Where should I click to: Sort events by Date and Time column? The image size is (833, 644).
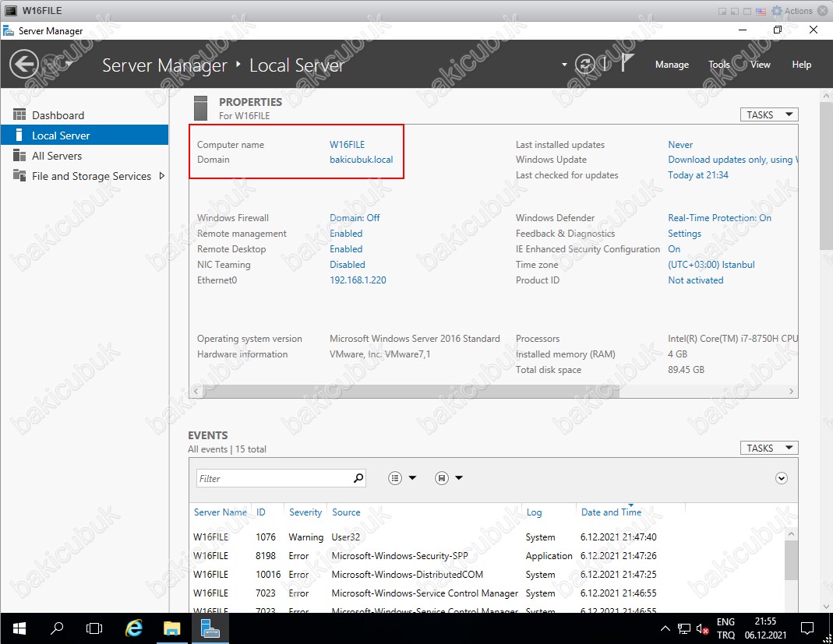click(611, 512)
